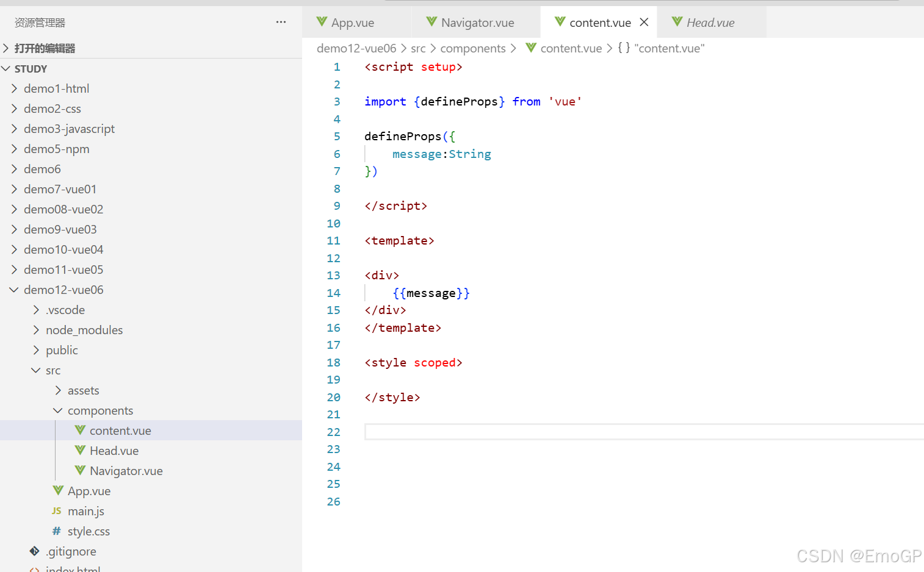Click the <script setup> opening tag
Viewport: 924px width, 572px height.
click(x=414, y=66)
